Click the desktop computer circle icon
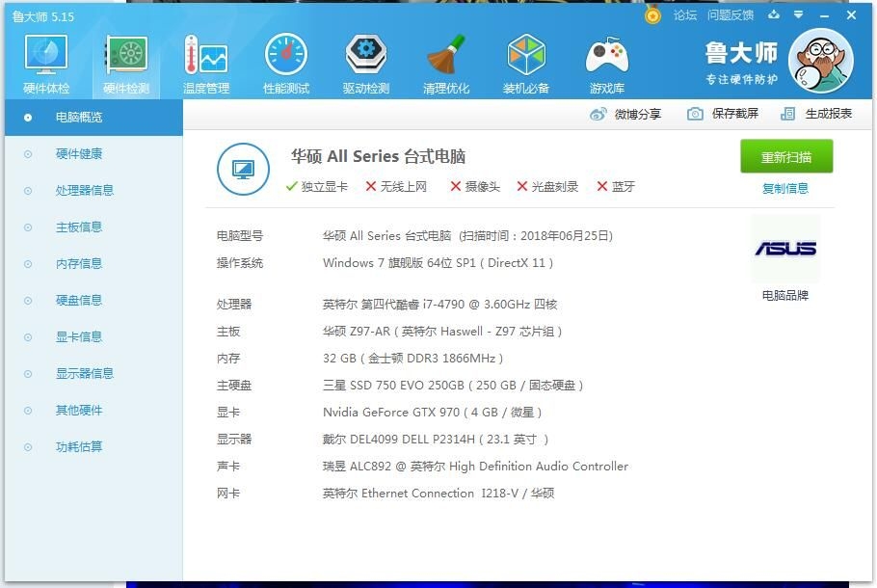The width and height of the screenshot is (877, 588). pyautogui.click(x=243, y=169)
